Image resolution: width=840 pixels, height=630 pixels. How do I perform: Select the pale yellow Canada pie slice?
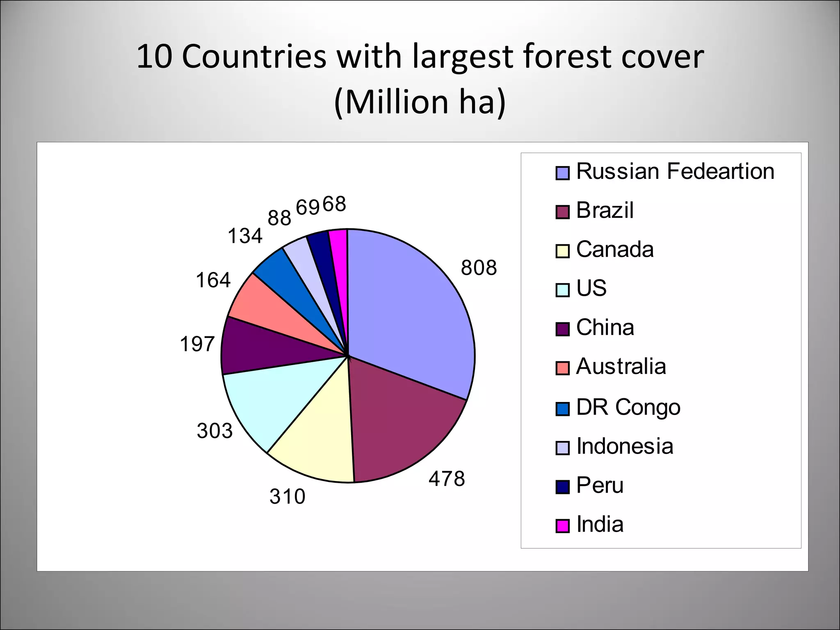(x=320, y=435)
